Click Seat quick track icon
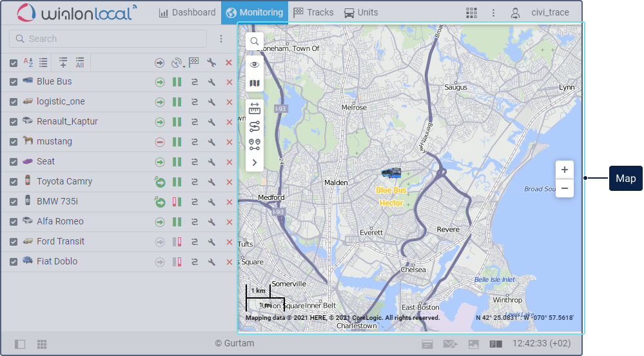 tap(195, 162)
